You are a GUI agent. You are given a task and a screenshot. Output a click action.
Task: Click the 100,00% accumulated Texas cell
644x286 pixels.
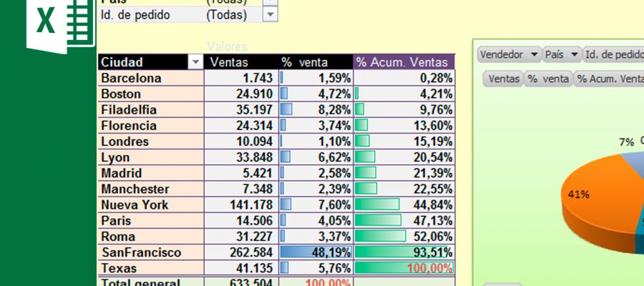point(404,268)
